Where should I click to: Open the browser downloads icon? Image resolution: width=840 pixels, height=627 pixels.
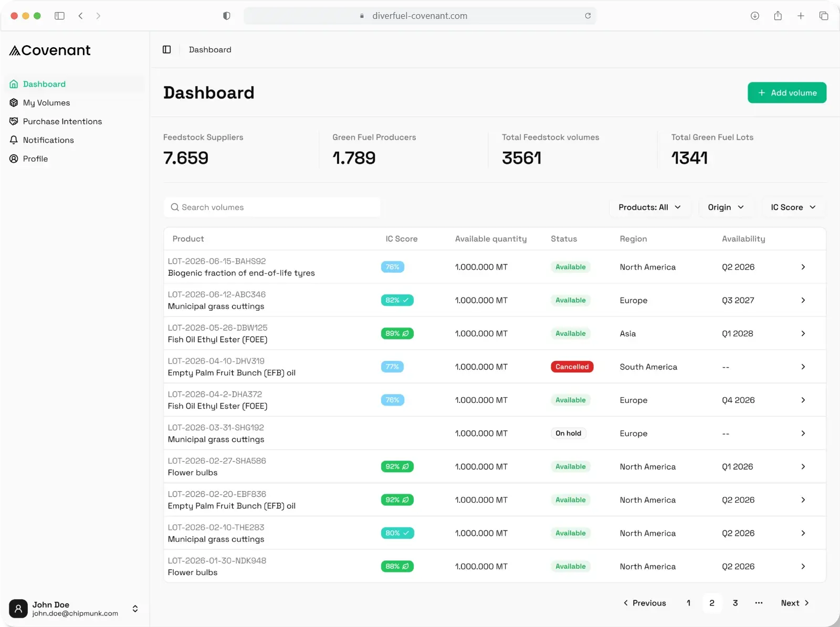[755, 16]
